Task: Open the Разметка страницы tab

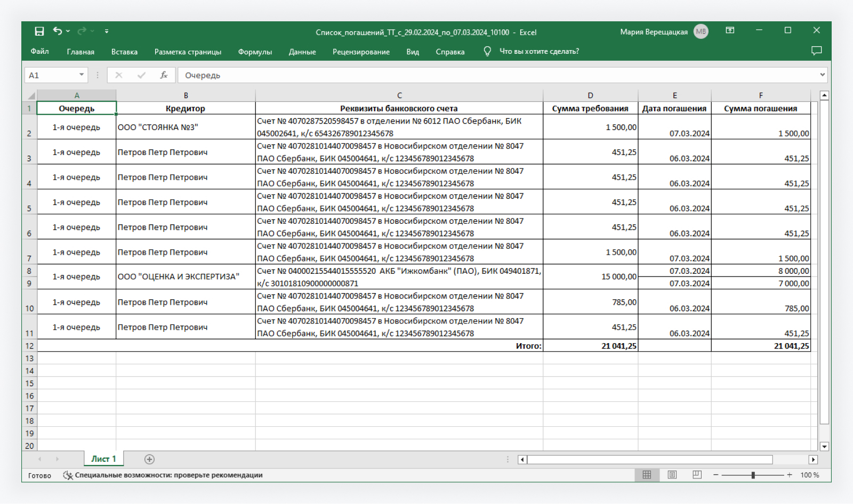Action: click(188, 52)
